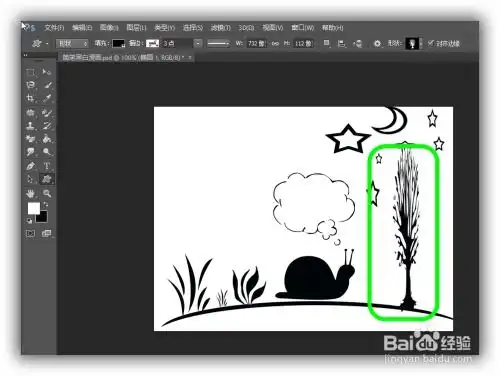Select the Clone Stamp tool

30,126
